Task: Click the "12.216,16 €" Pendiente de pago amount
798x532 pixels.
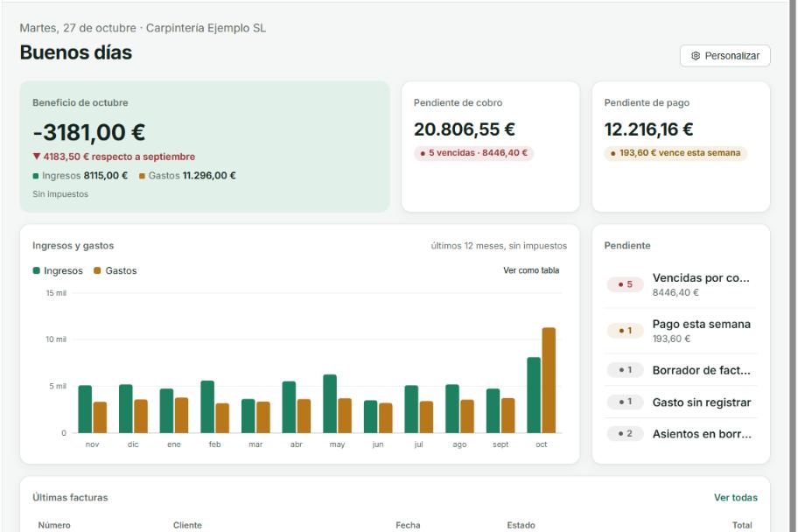Action: [x=648, y=129]
